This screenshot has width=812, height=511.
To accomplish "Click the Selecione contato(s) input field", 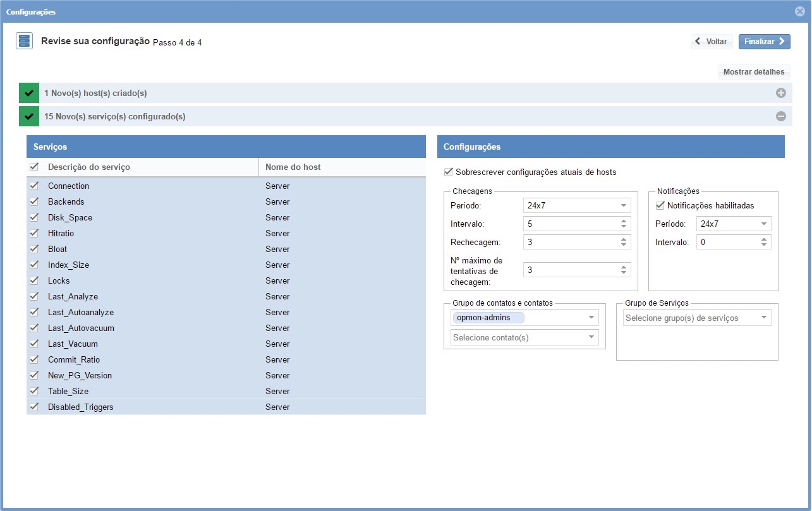I will [518, 337].
